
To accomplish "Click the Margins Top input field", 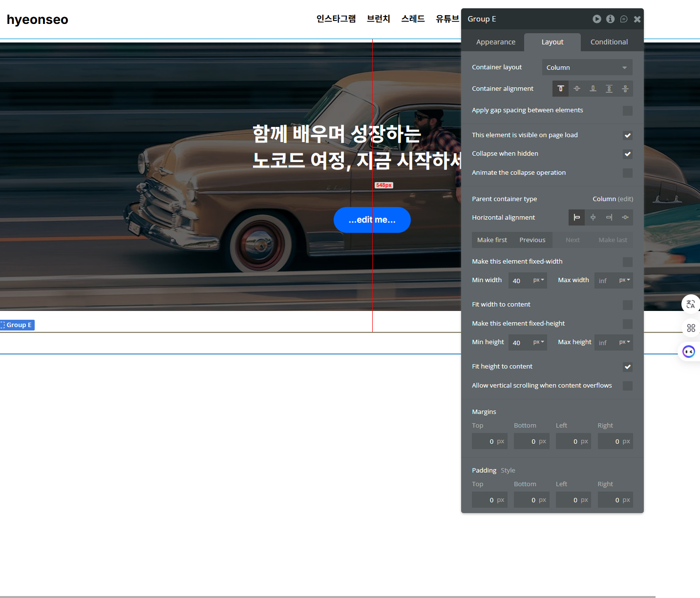I will coord(489,441).
